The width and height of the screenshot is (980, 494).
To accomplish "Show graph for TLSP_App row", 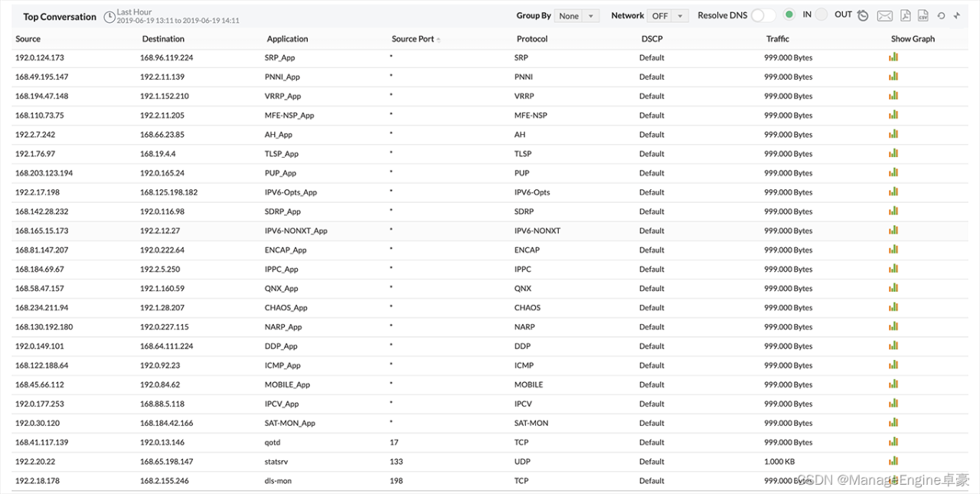I will 893,152.
